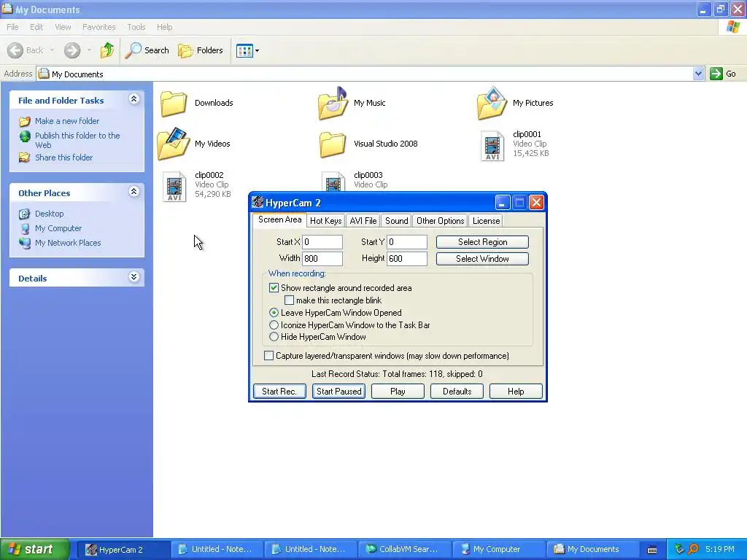747x560 pixels.
Task: Enable Capture layered/transparent windows checkbox
Action: [x=268, y=356]
